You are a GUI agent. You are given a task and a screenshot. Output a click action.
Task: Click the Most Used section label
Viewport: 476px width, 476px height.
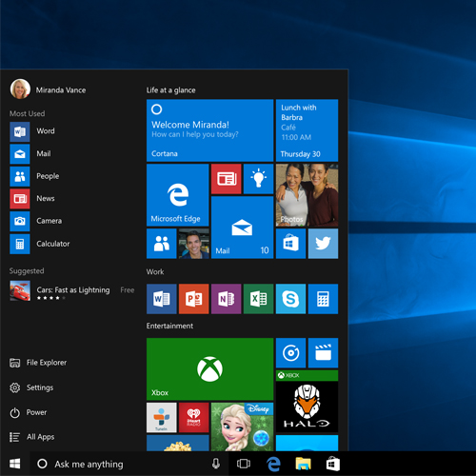(x=27, y=113)
